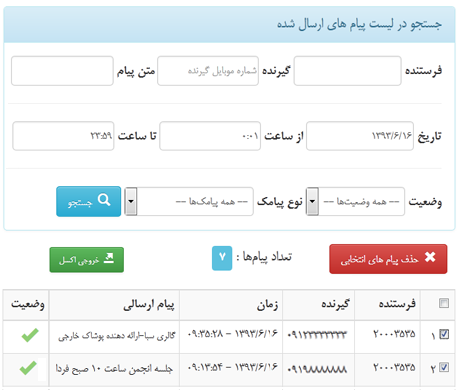The width and height of the screenshot is (459, 391).
Task: Click the sender number ۲۰۰۰۳۵۳۵ in row 2
Action: tap(394, 367)
